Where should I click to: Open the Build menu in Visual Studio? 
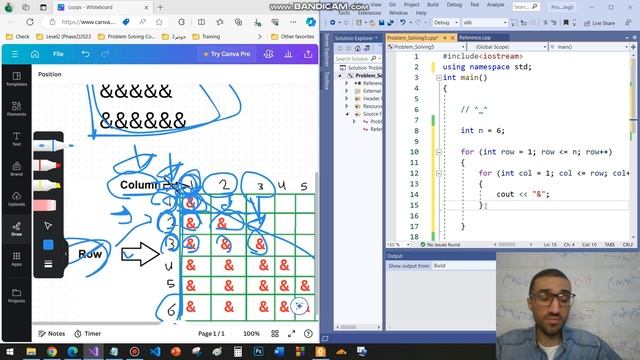pyautogui.click(x=433, y=4)
